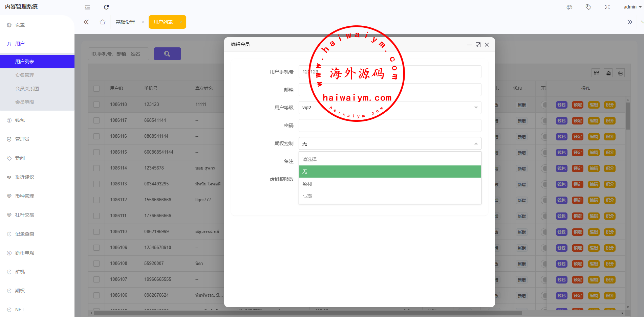Click the 密码 input field
This screenshot has height=317, width=644.
(x=390, y=126)
